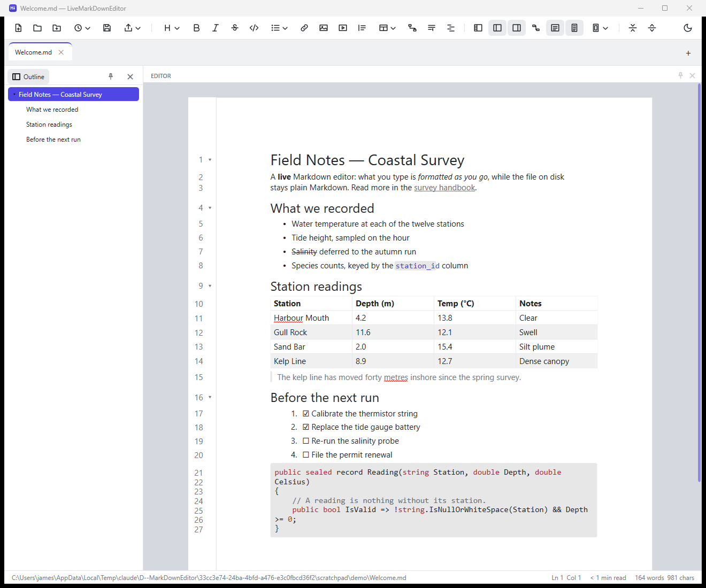The height and width of the screenshot is (588, 706).
Task: Jump to What we recorded in outline
Action: point(52,110)
